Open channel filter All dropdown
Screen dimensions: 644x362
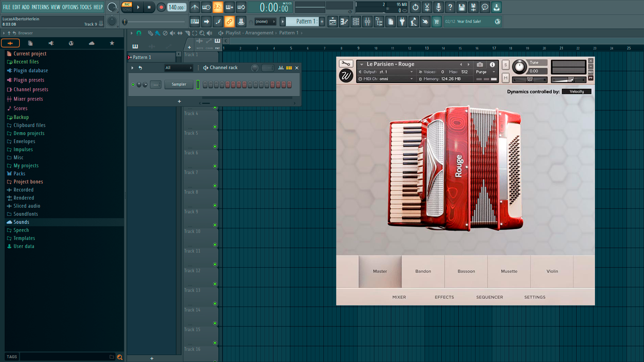(179, 68)
